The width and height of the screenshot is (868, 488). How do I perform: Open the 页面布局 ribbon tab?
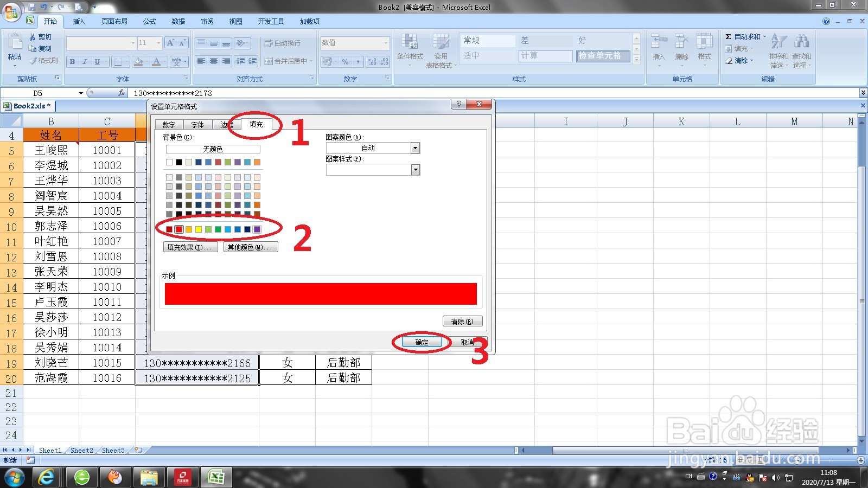pyautogui.click(x=114, y=22)
